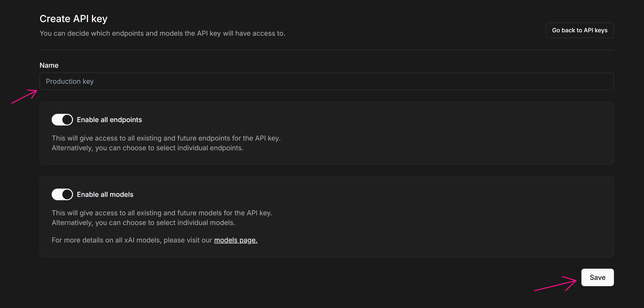Click the "Enable all endpoints" label text
This screenshot has width=644, height=308.
pyautogui.click(x=109, y=120)
